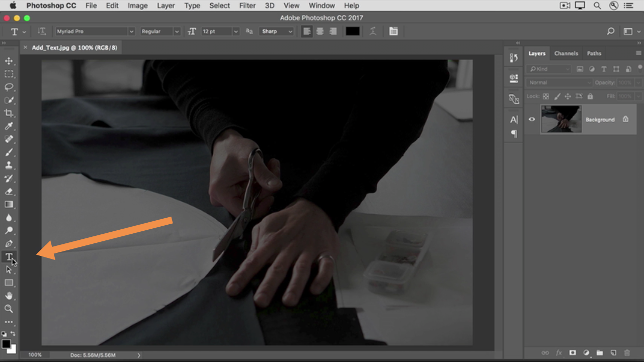Select the Zoom tool
This screenshot has height=362, width=644.
[9, 309]
